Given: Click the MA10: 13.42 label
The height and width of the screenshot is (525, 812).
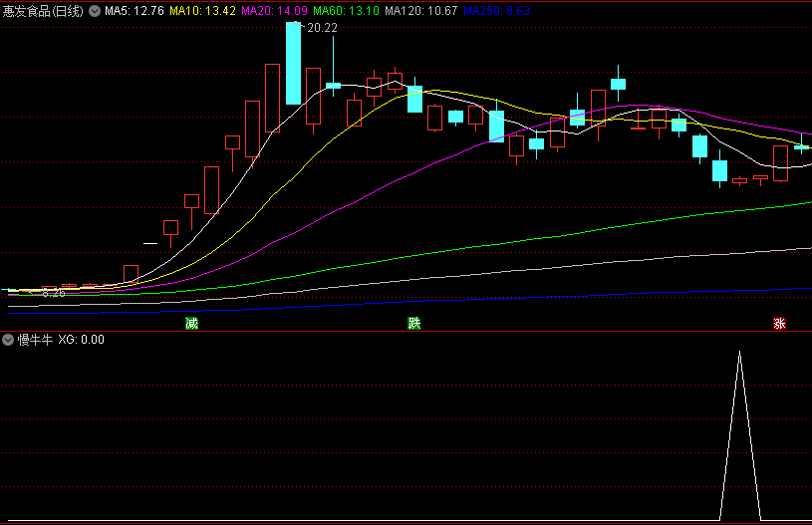Looking at the screenshot, I should tap(202, 11).
